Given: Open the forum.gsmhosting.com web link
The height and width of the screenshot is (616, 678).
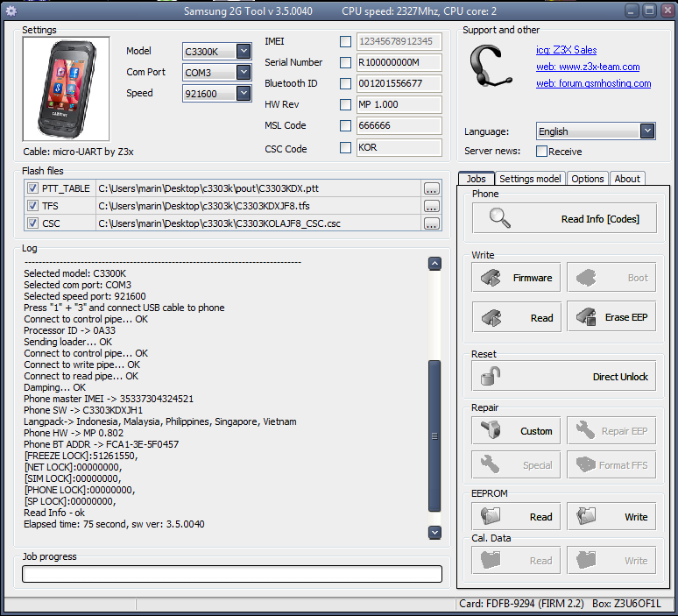Looking at the screenshot, I should pyautogui.click(x=593, y=84).
